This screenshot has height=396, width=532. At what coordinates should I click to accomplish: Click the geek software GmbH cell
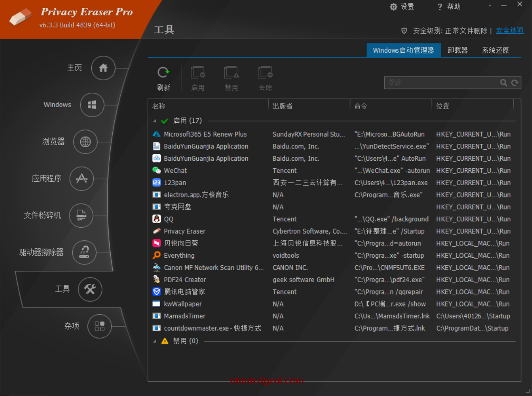pos(303,280)
